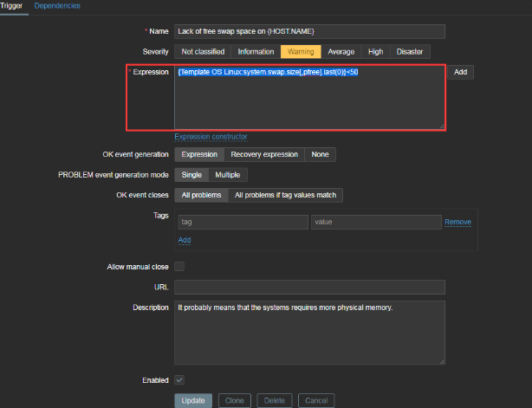This screenshot has width=532, height=408.
Task: Set OK event generation to None
Action: coord(320,154)
